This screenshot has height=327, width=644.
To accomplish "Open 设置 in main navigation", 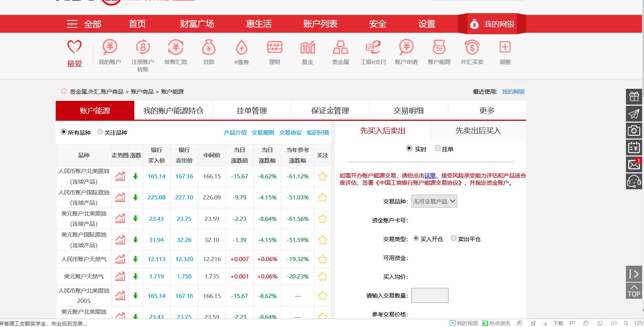I will pos(426,24).
